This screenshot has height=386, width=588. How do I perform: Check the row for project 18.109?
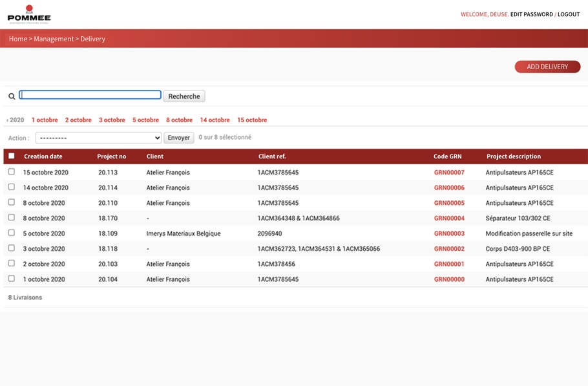[11, 233]
